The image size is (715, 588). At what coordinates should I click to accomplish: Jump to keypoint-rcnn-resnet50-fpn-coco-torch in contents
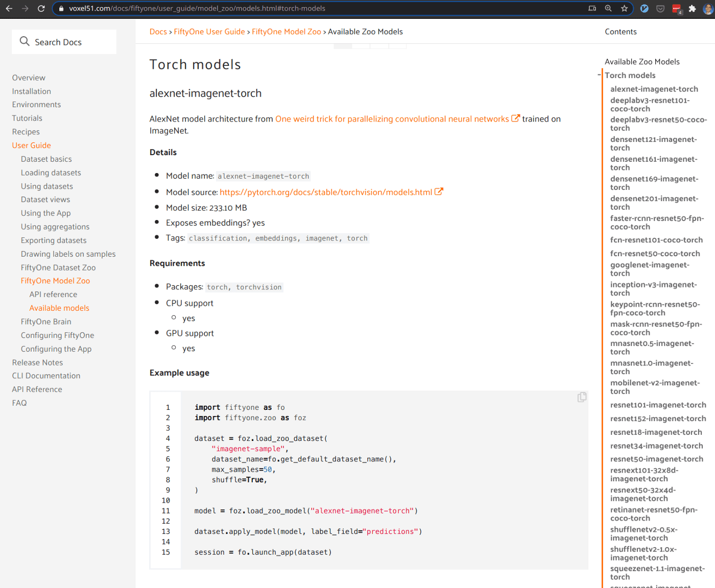click(655, 309)
